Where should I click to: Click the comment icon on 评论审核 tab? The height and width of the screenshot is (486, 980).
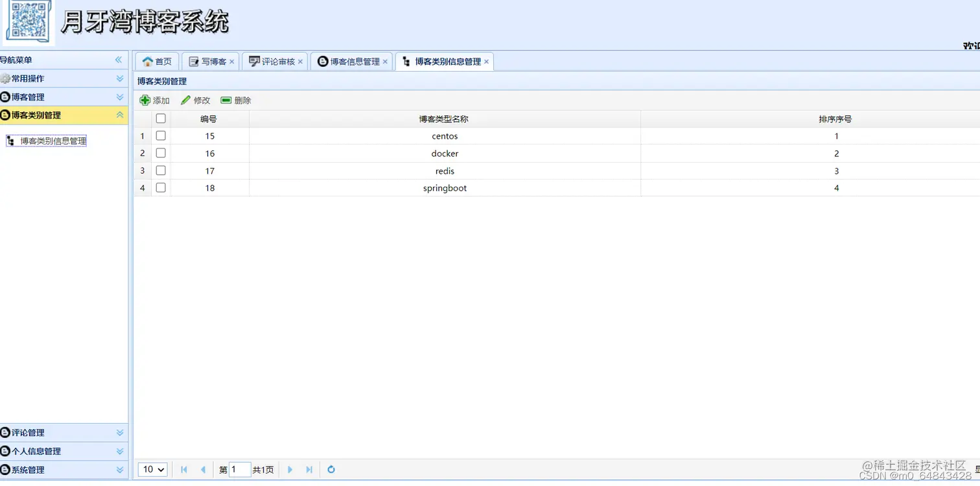pyautogui.click(x=255, y=62)
